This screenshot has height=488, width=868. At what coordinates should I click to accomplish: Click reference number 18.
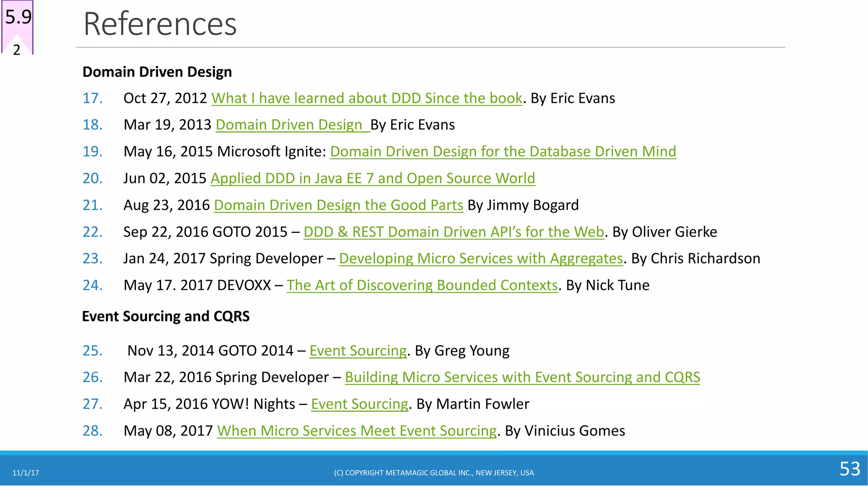click(x=92, y=125)
